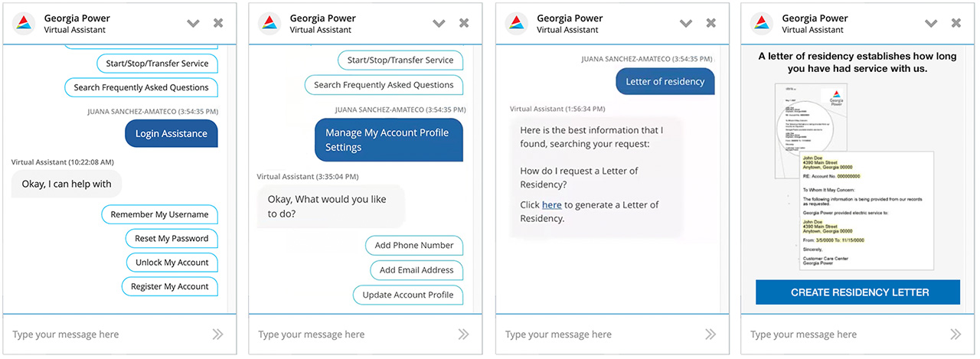Click 'How do I request a Letter of Residency?' text

[x=579, y=178]
